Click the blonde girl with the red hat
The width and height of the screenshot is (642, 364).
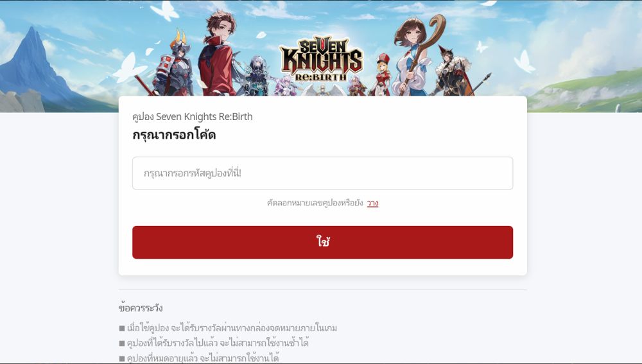381,74
